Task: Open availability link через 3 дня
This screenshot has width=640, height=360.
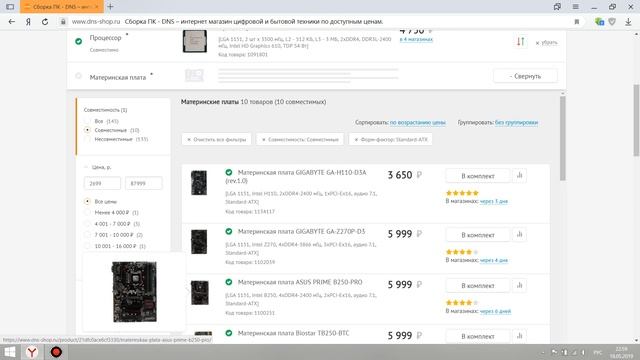Action: coord(493,201)
